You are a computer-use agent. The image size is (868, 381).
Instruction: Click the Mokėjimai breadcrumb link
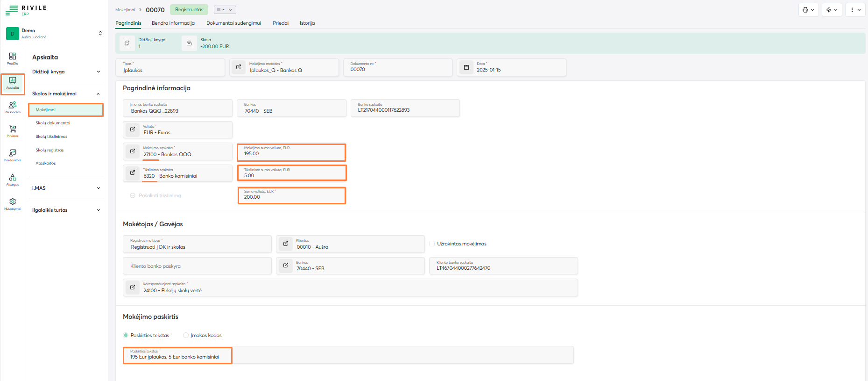125,10
